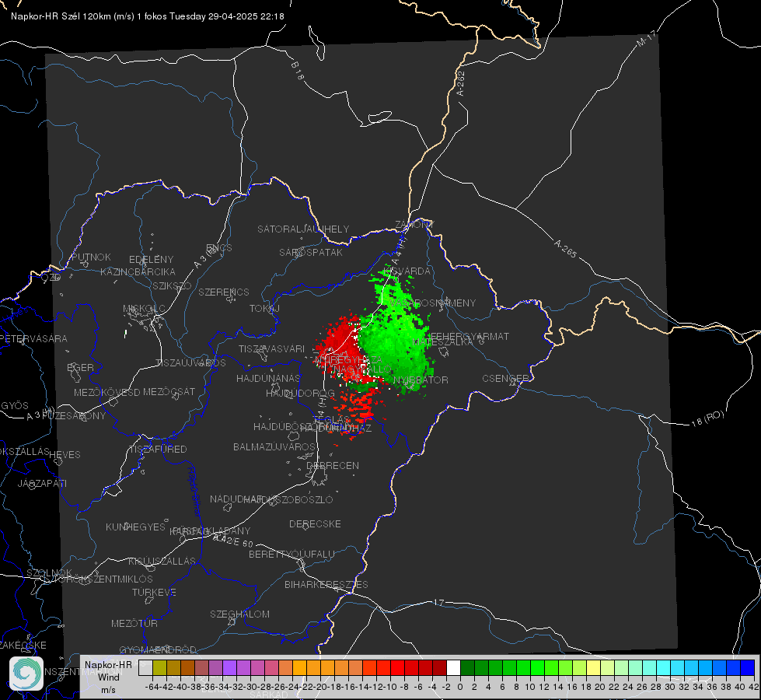Click the SÁTORALJAÚJHELY city label
Image resolution: width=761 pixels, height=700 pixels.
point(303,229)
